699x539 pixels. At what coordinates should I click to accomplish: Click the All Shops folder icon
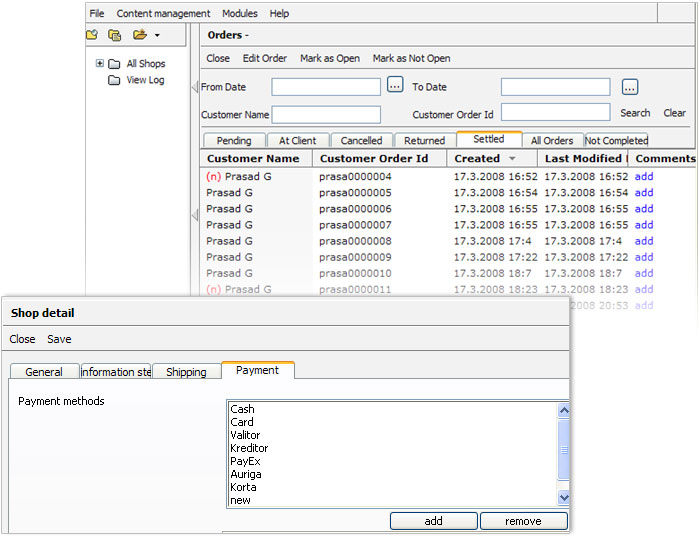click(x=115, y=64)
